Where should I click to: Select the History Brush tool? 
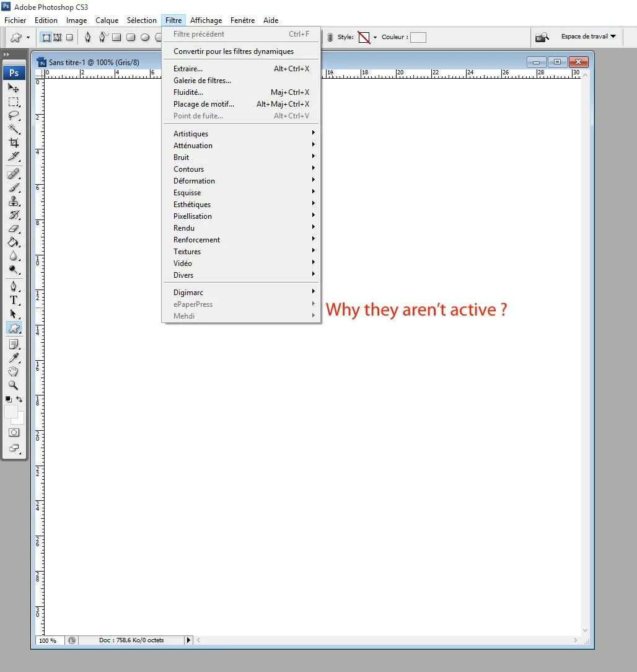tap(14, 214)
